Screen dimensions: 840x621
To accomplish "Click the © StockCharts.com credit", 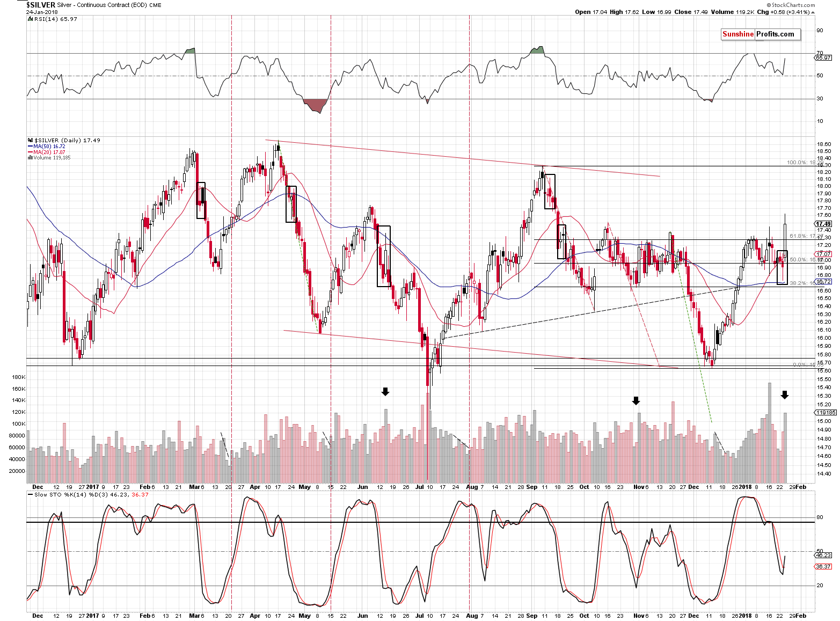I will (x=791, y=5).
